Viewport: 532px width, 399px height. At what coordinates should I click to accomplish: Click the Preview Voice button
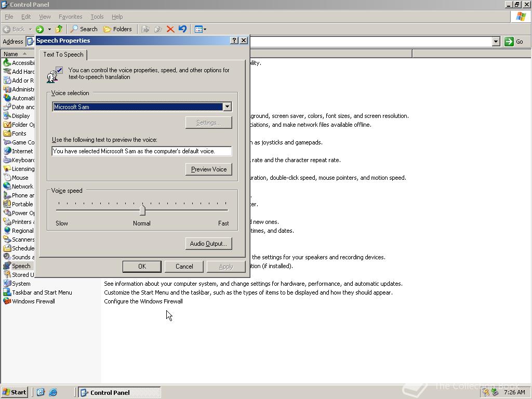(x=209, y=169)
